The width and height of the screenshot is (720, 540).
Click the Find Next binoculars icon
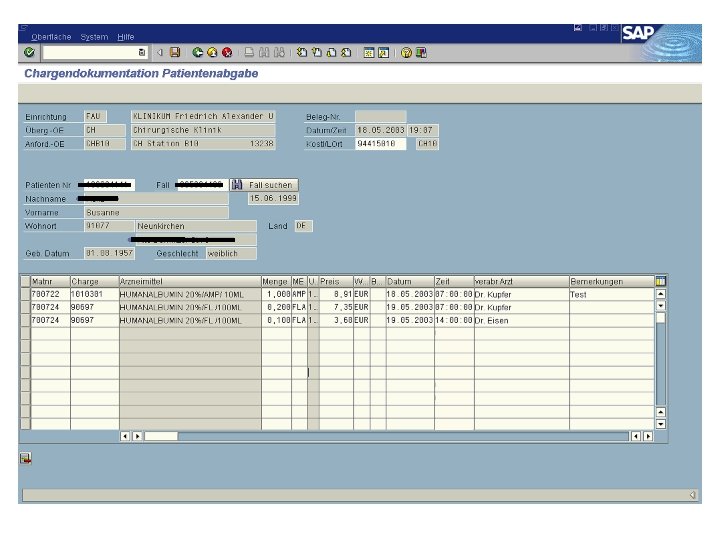point(279,52)
